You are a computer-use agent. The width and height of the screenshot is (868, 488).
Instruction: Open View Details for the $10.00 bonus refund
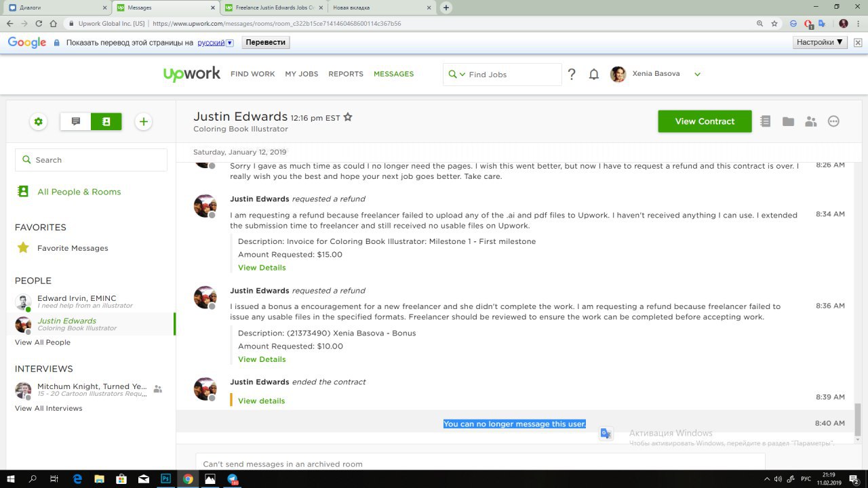point(262,359)
